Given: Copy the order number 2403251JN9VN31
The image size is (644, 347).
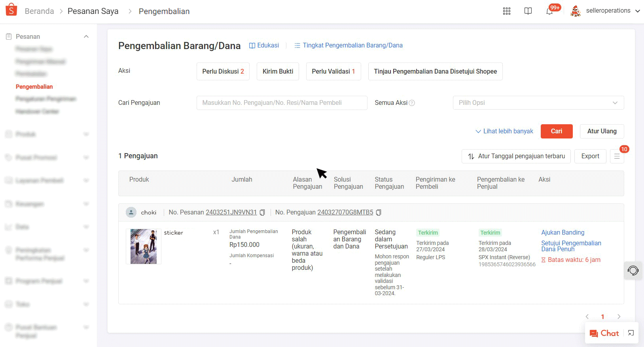Looking at the screenshot, I should pyautogui.click(x=262, y=212).
